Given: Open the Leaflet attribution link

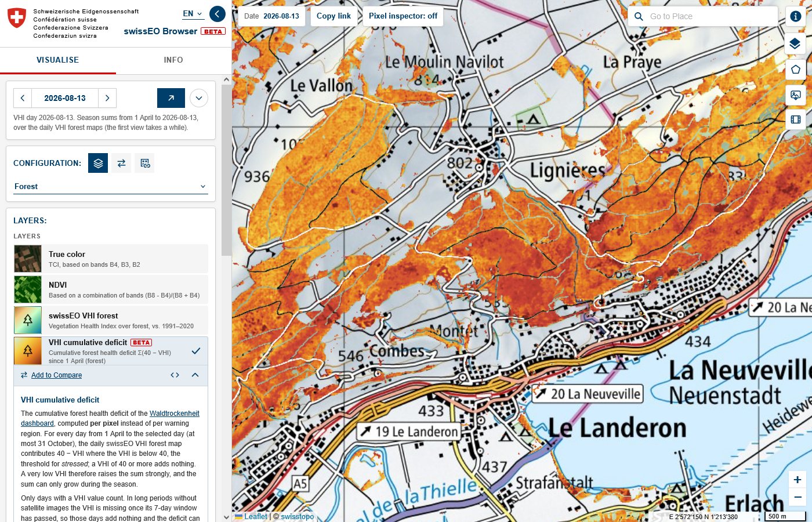Looking at the screenshot, I should point(251,516).
